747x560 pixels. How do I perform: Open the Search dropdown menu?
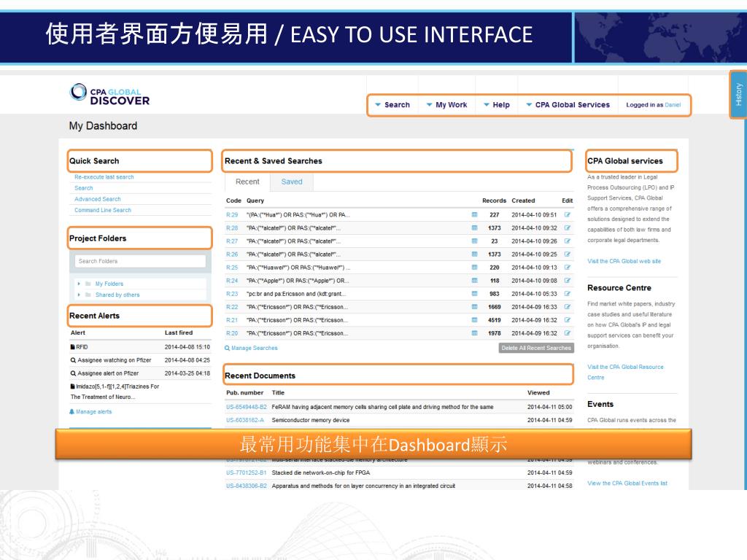point(392,105)
